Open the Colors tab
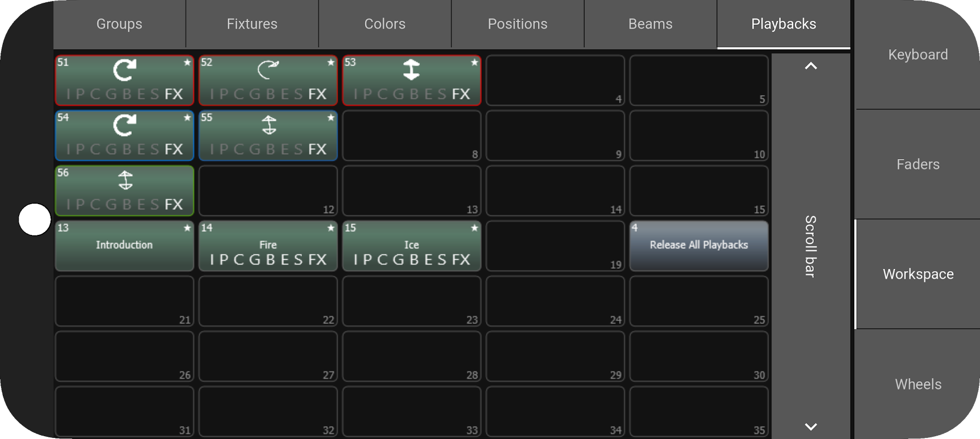This screenshot has width=980, height=439. point(385,24)
